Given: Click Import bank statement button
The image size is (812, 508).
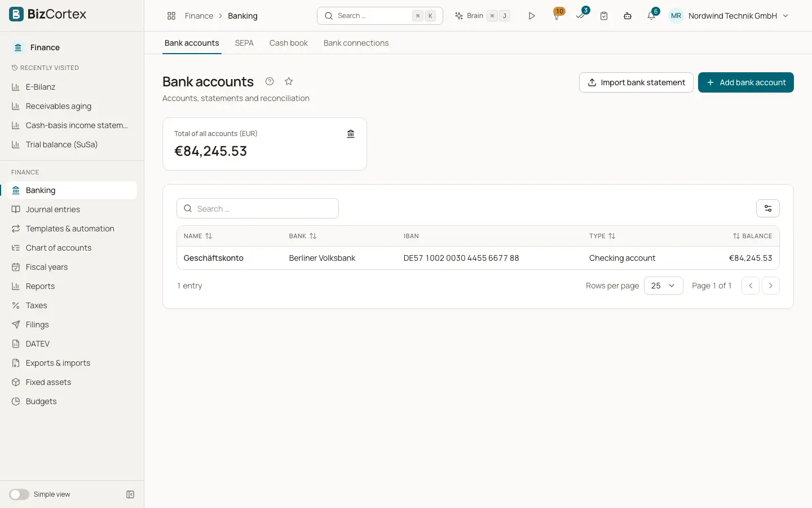Looking at the screenshot, I should 636,82.
